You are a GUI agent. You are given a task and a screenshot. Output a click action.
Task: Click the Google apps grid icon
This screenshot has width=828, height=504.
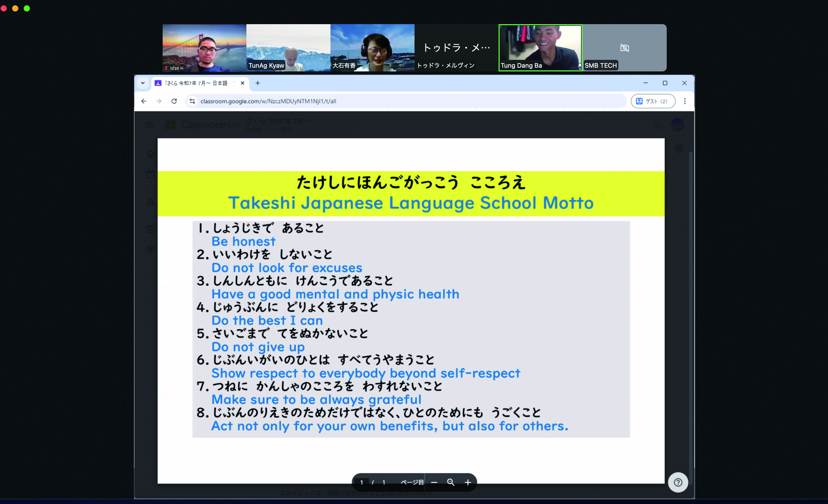tap(657, 125)
